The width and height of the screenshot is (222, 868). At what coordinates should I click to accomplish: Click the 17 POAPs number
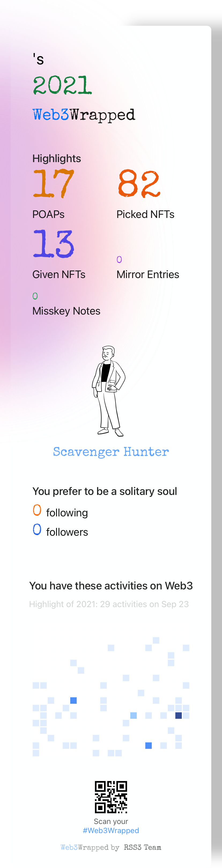(53, 184)
